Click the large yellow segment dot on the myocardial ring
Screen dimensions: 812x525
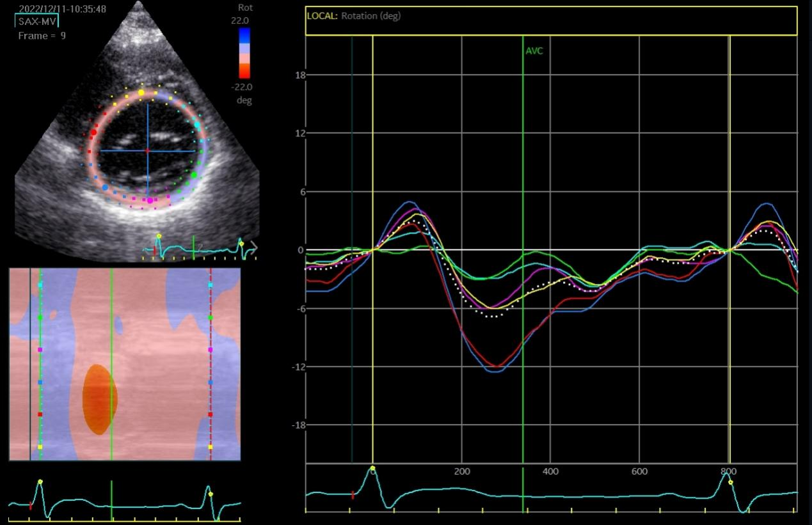pos(141,93)
